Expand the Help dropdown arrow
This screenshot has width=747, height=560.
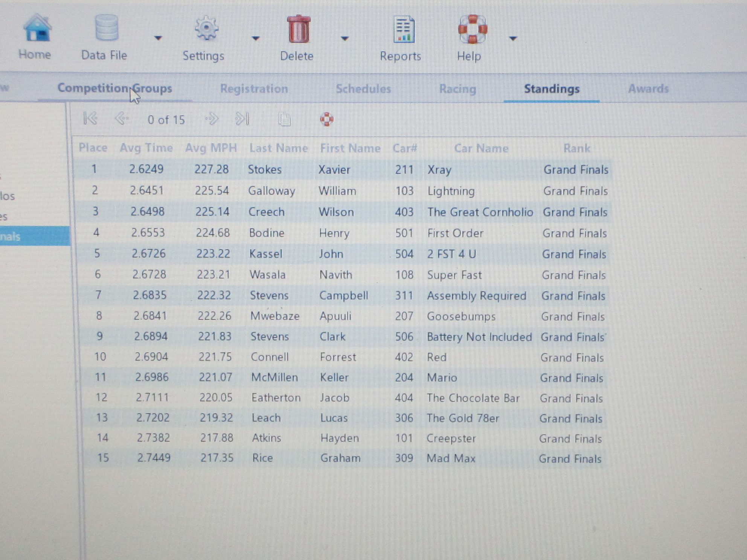tap(513, 38)
